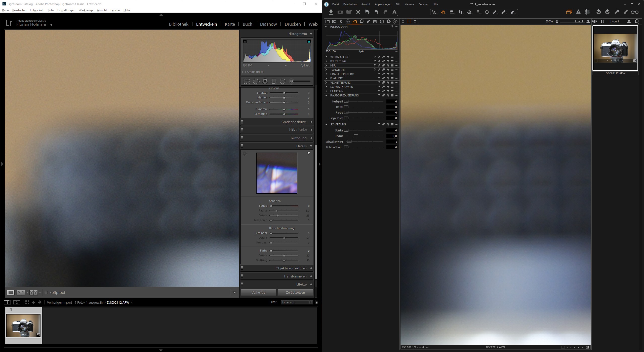Click the Zurücksetzen button

[295, 292]
